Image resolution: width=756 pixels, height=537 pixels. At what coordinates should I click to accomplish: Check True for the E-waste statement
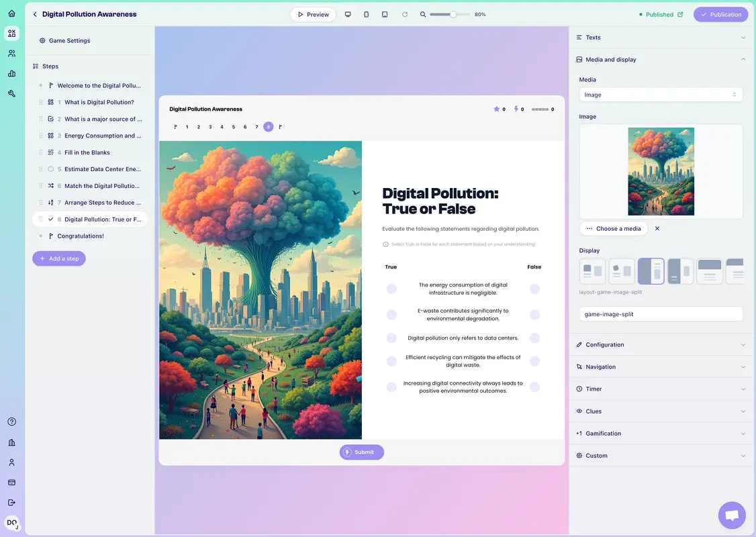(x=391, y=314)
